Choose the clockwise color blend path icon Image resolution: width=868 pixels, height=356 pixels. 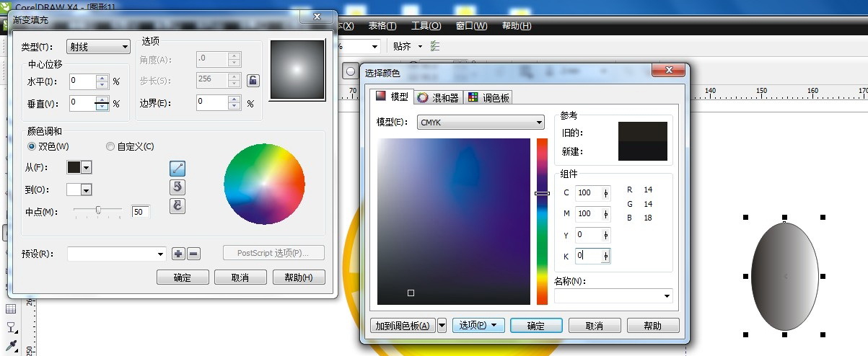[x=177, y=205]
